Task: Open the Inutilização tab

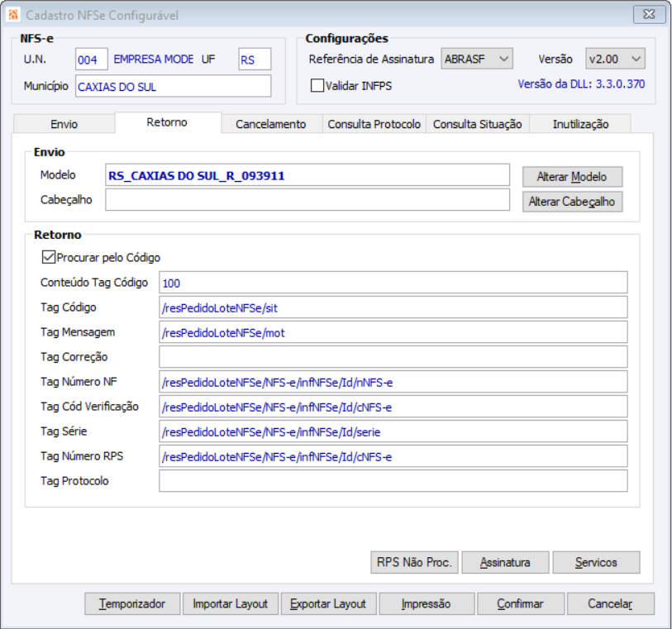Action: coord(580,124)
